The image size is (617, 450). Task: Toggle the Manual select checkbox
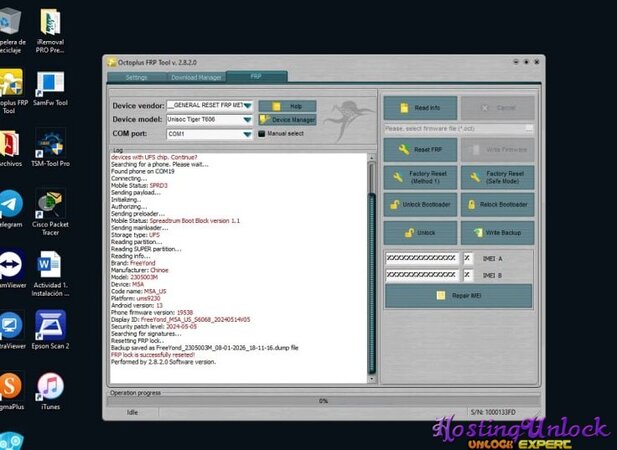click(262, 133)
